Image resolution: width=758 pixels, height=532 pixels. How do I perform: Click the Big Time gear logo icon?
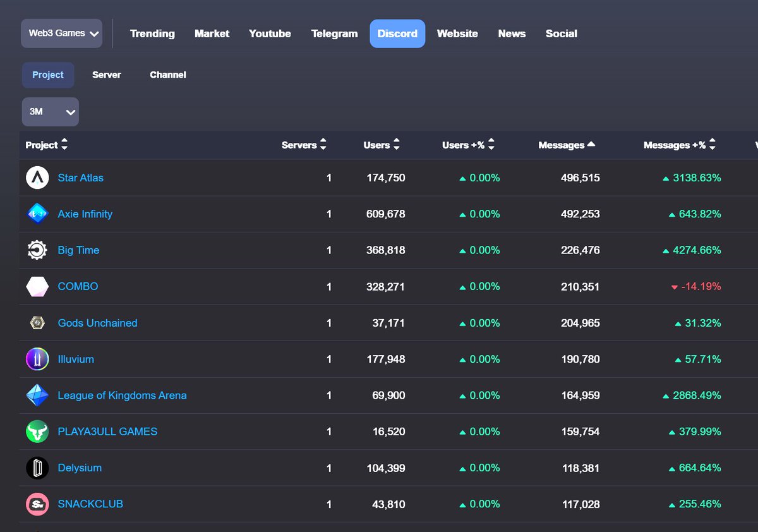37,250
